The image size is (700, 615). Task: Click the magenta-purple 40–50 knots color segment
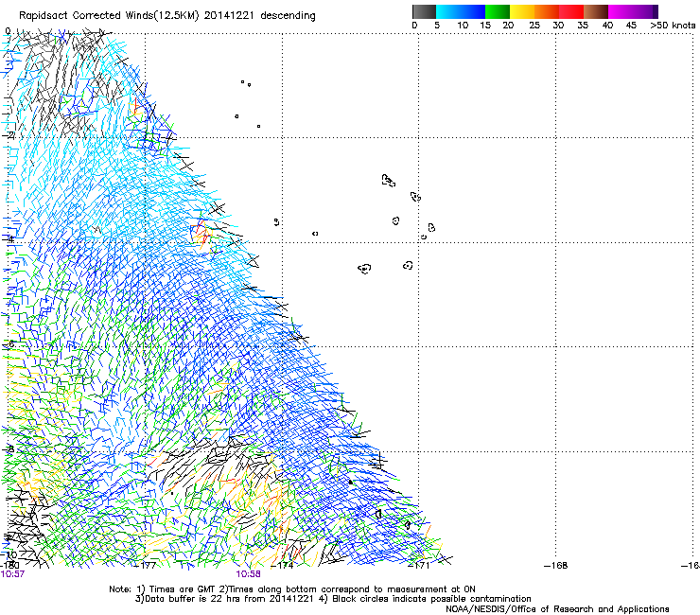[x=633, y=11]
